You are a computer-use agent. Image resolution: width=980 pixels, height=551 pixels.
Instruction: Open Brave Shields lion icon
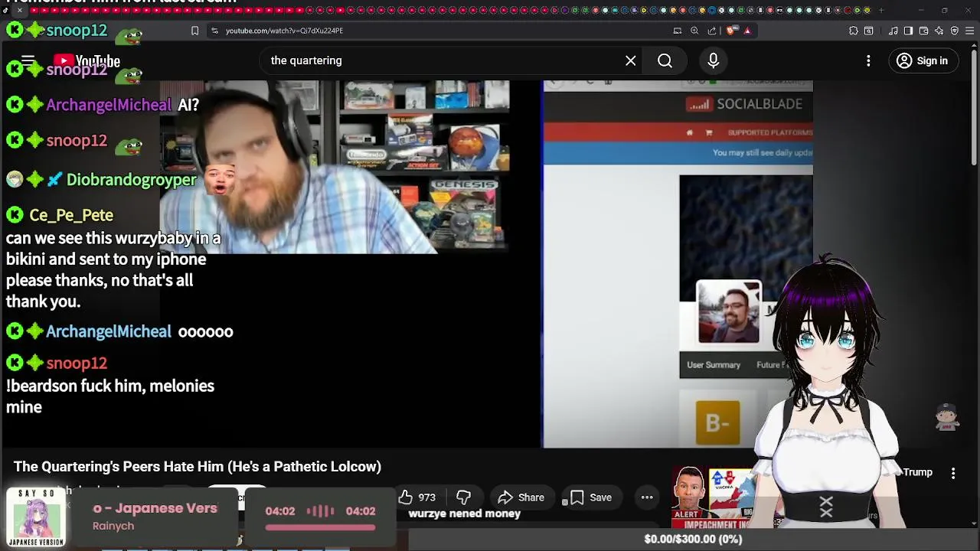pyautogui.click(x=731, y=31)
